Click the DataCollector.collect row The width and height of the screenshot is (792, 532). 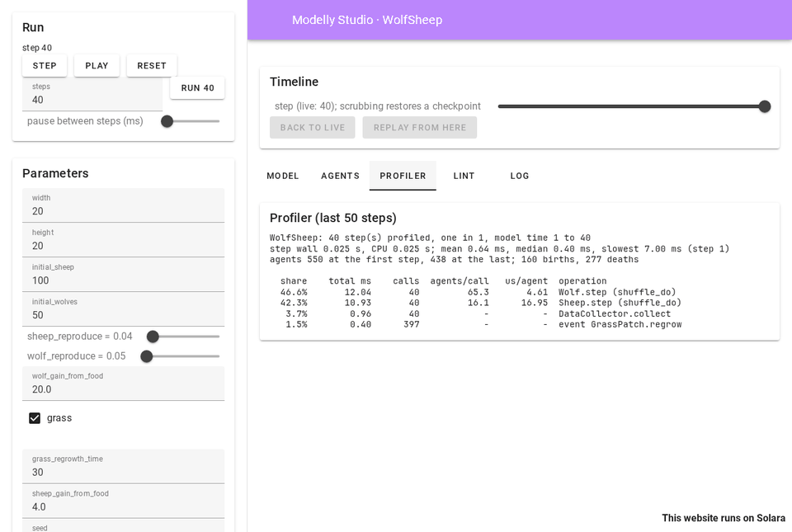(475, 313)
